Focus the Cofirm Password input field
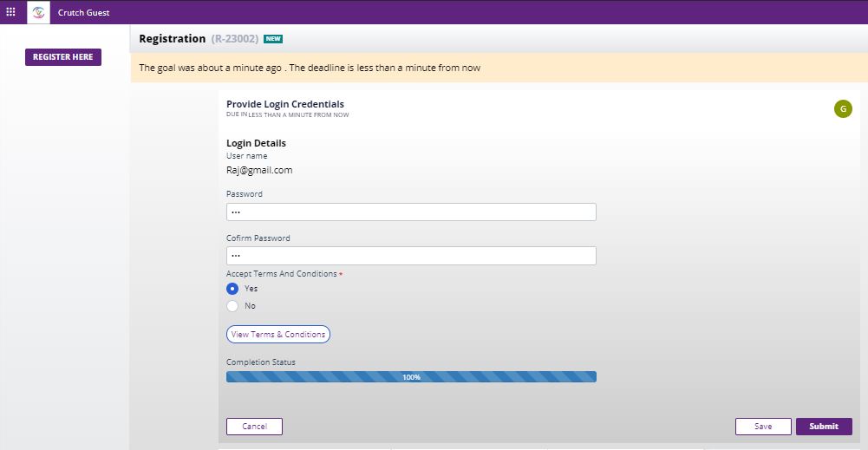This screenshot has width=868, height=450. (411, 256)
